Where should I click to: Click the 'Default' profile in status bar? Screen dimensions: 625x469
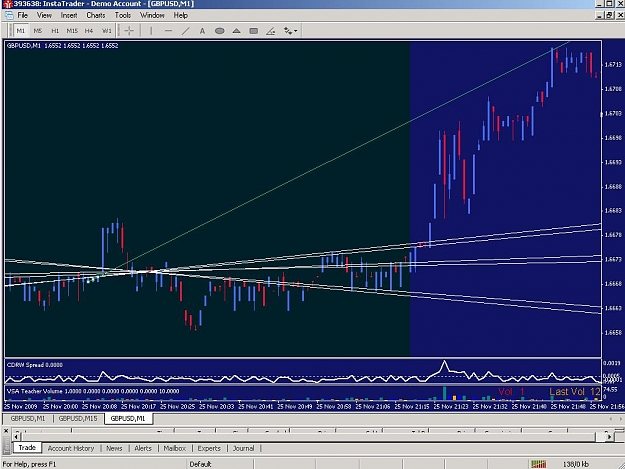coord(200,464)
